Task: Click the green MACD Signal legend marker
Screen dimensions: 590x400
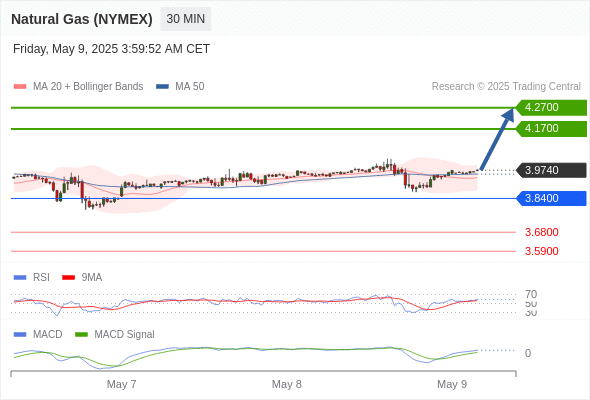Action: 81,335
